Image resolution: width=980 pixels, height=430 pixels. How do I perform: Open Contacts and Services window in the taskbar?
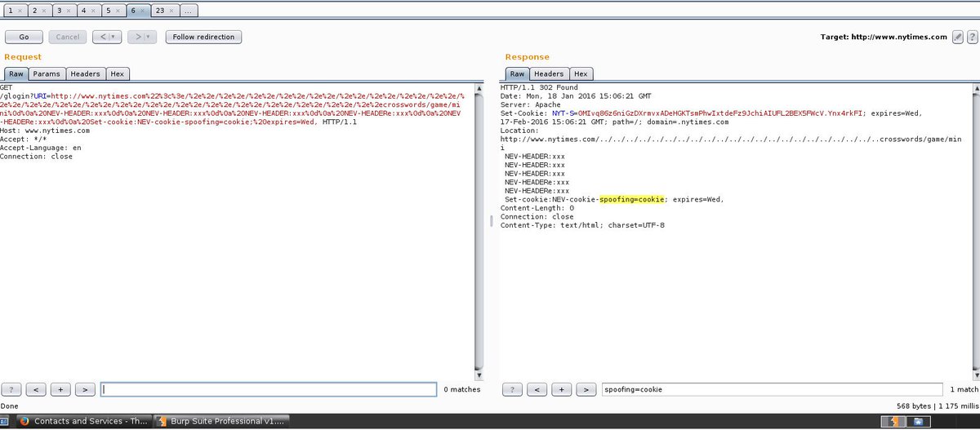(x=84, y=421)
